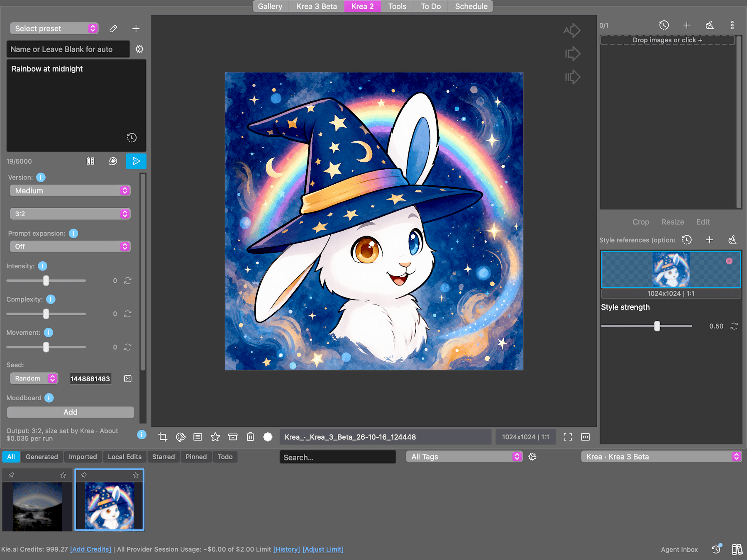747x560 pixels.
Task: Clear image references with broom icon
Action: pos(710,25)
